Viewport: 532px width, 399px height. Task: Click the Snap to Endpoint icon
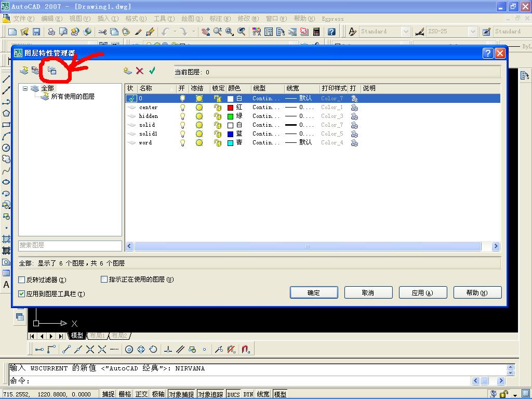[x=66, y=349]
